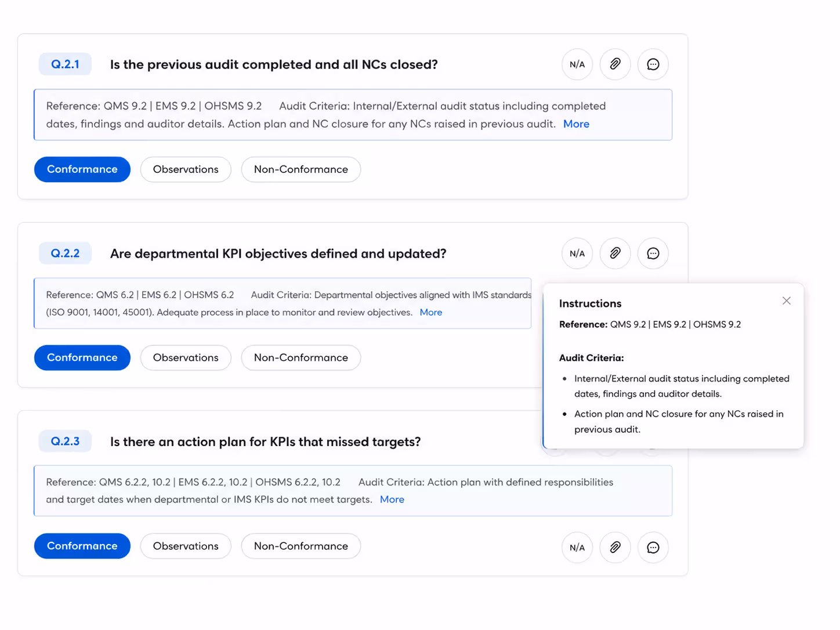Select Non-Conformance for question Q.2.1
840x630 pixels.
click(301, 169)
